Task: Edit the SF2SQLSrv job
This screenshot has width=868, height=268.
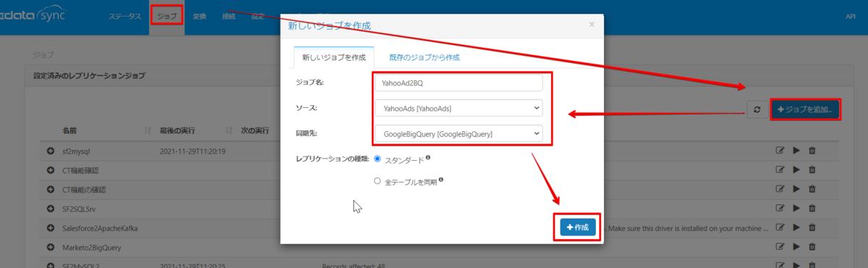Action: [780, 209]
